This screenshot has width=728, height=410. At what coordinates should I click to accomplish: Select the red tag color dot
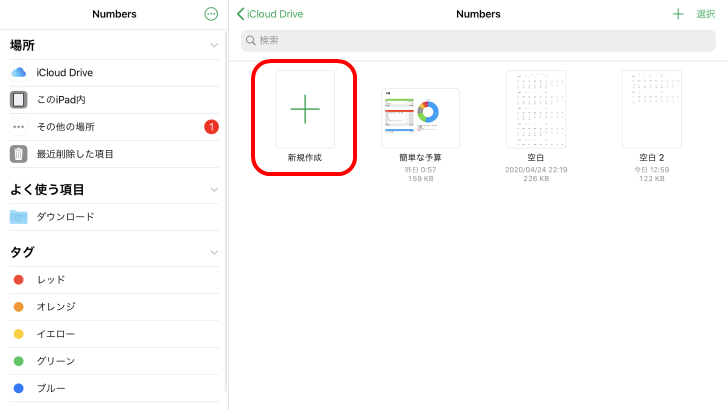(19, 280)
